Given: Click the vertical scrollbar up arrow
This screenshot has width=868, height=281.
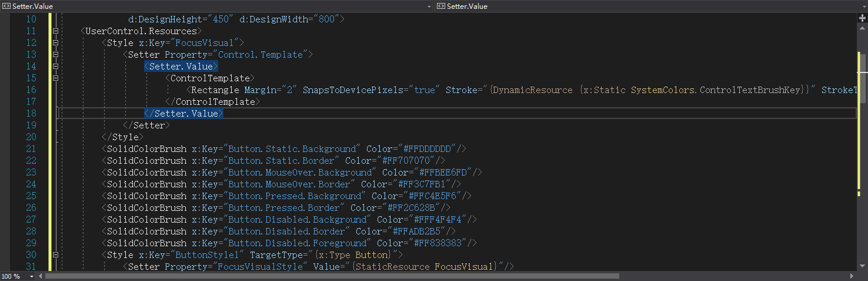Looking at the screenshot, I should 862,28.
